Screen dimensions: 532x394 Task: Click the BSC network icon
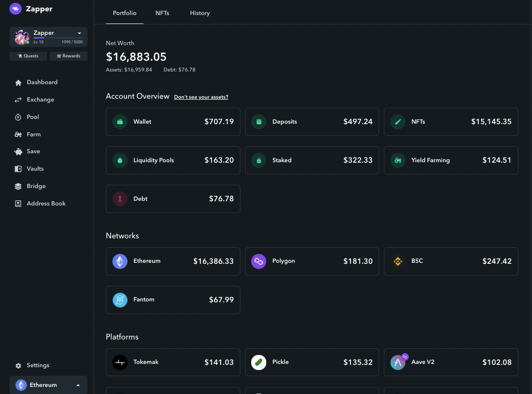pyautogui.click(x=397, y=261)
